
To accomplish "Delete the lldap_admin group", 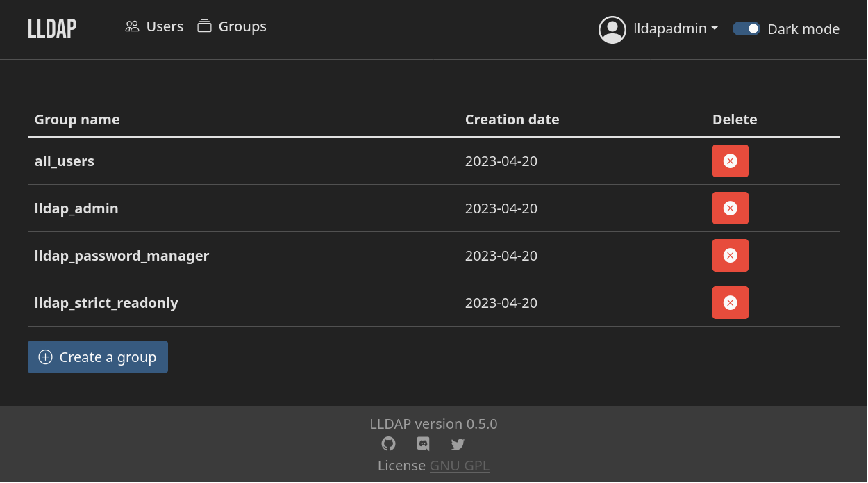I will click(730, 208).
